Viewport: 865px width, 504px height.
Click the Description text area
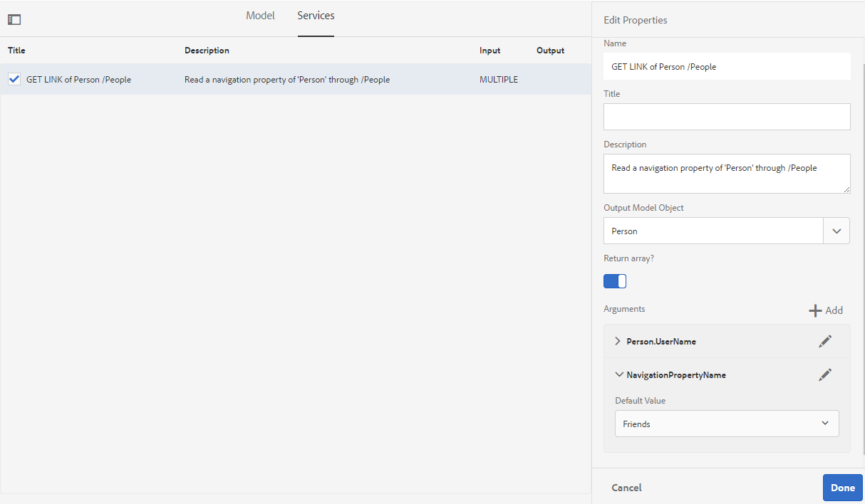click(727, 174)
